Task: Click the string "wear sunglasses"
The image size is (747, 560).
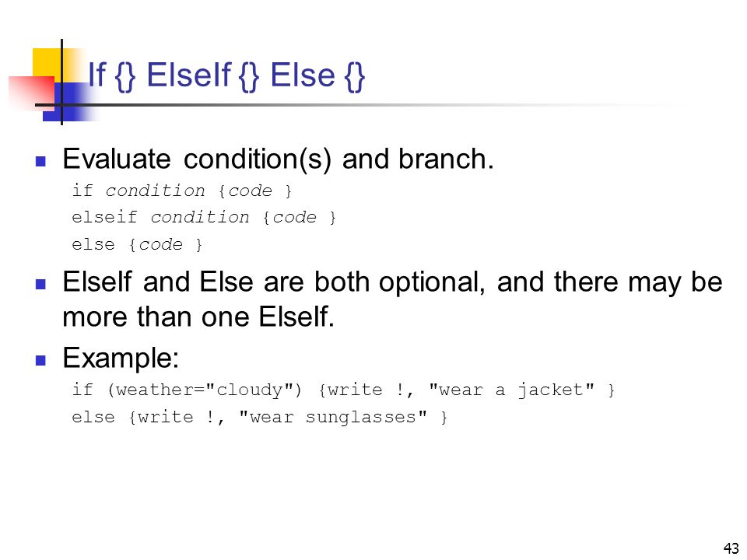Action: [332, 417]
